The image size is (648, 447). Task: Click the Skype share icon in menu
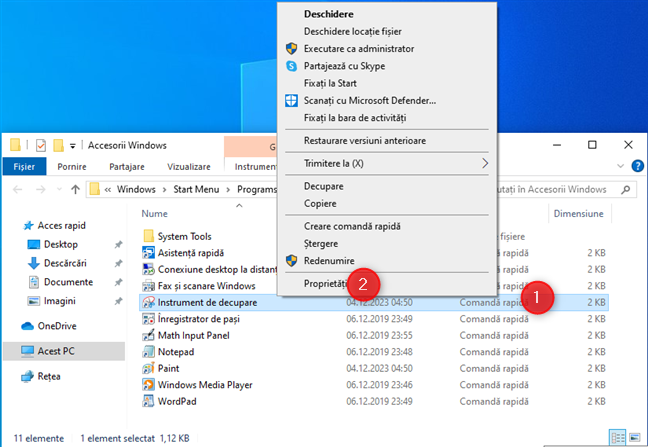click(292, 66)
